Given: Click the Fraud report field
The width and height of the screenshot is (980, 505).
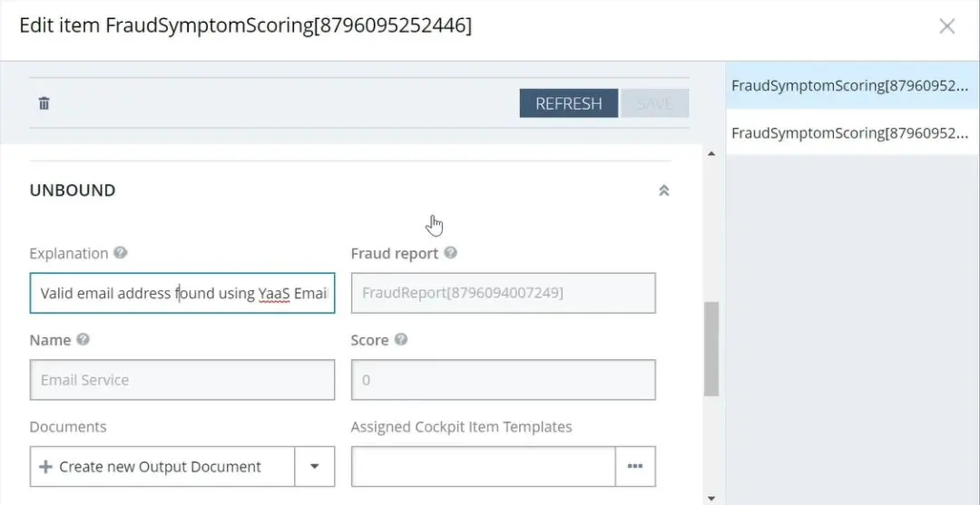Looking at the screenshot, I should pyautogui.click(x=503, y=293).
